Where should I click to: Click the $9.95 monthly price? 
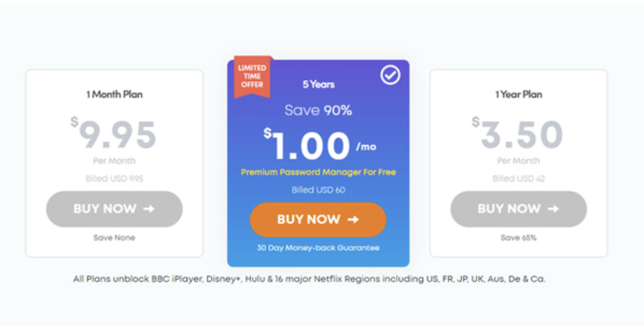click(114, 135)
